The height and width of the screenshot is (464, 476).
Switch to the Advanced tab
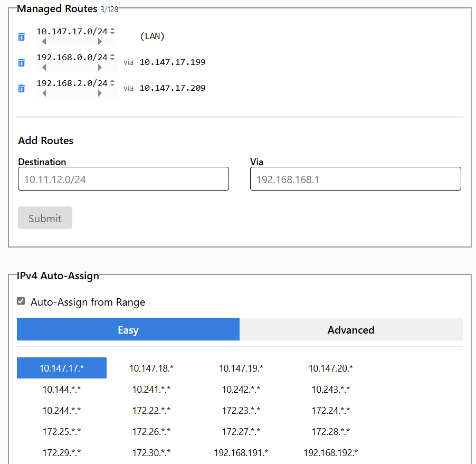pyautogui.click(x=351, y=330)
